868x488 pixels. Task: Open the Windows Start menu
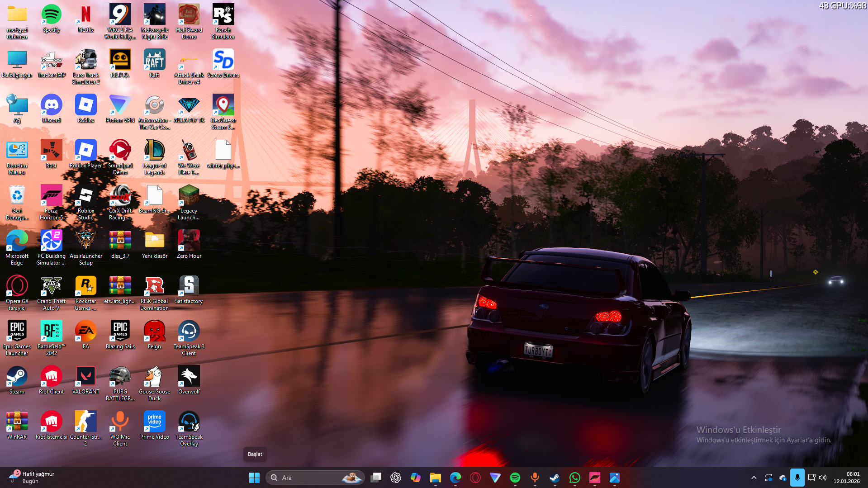pyautogui.click(x=254, y=478)
